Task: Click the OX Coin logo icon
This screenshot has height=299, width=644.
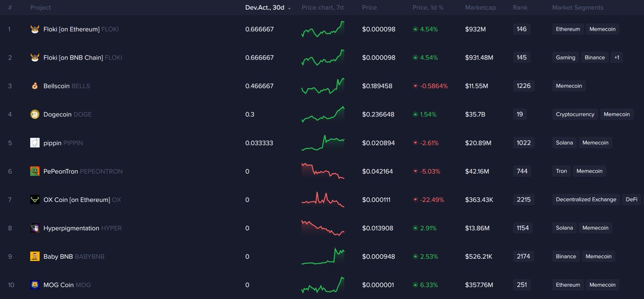Action: [x=35, y=200]
